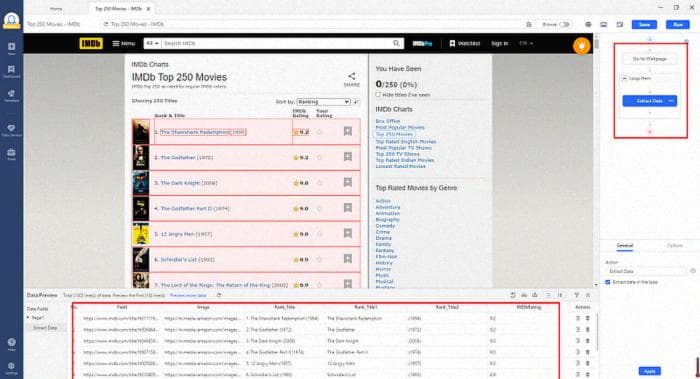
Task: Open the All search category dropdown
Action: pyautogui.click(x=152, y=43)
